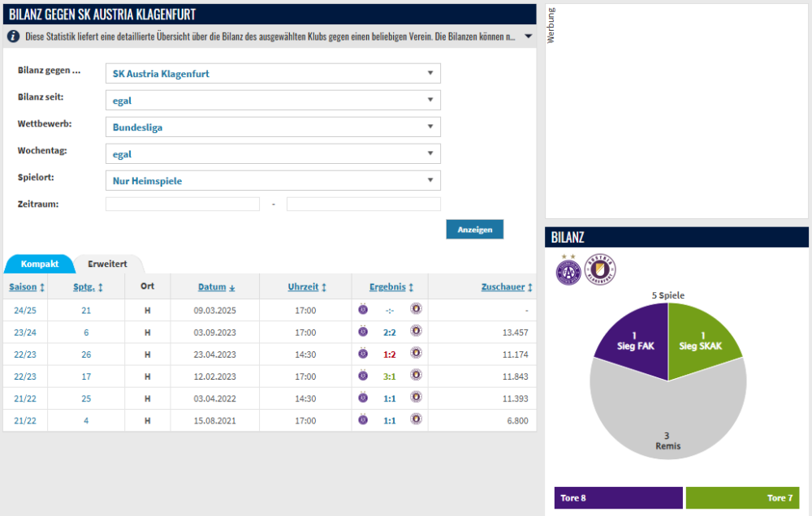The height and width of the screenshot is (516, 812).
Task: Click away team crest in 09.03.2025 row
Action: pyautogui.click(x=417, y=310)
